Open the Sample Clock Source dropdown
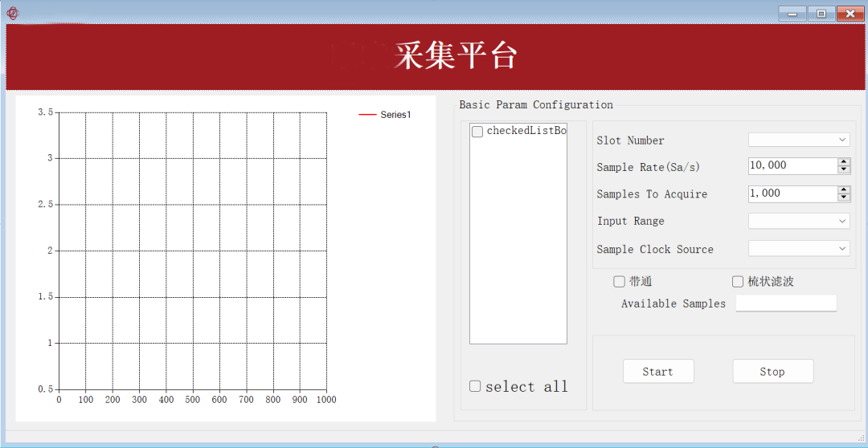 pos(799,248)
